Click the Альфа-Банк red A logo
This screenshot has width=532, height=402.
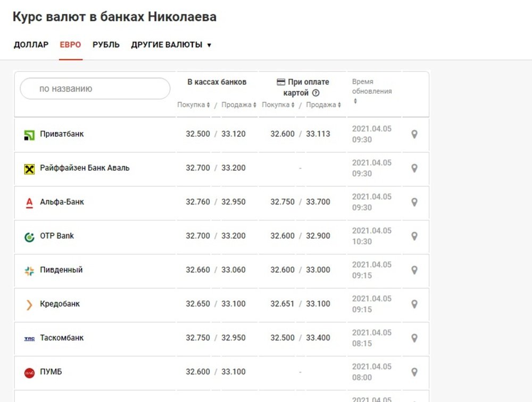pyautogui.click(x=29, y=203)
